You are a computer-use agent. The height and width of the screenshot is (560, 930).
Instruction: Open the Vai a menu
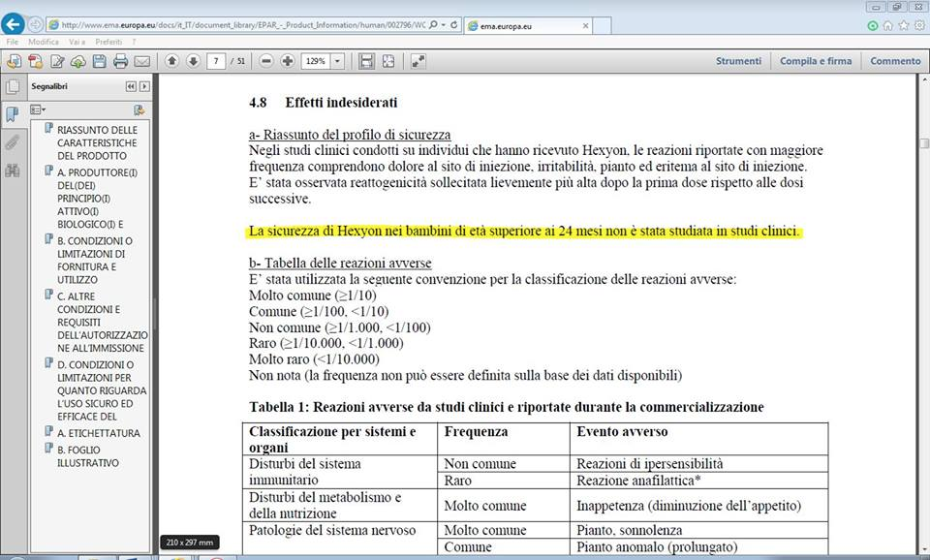coord(77,42)
